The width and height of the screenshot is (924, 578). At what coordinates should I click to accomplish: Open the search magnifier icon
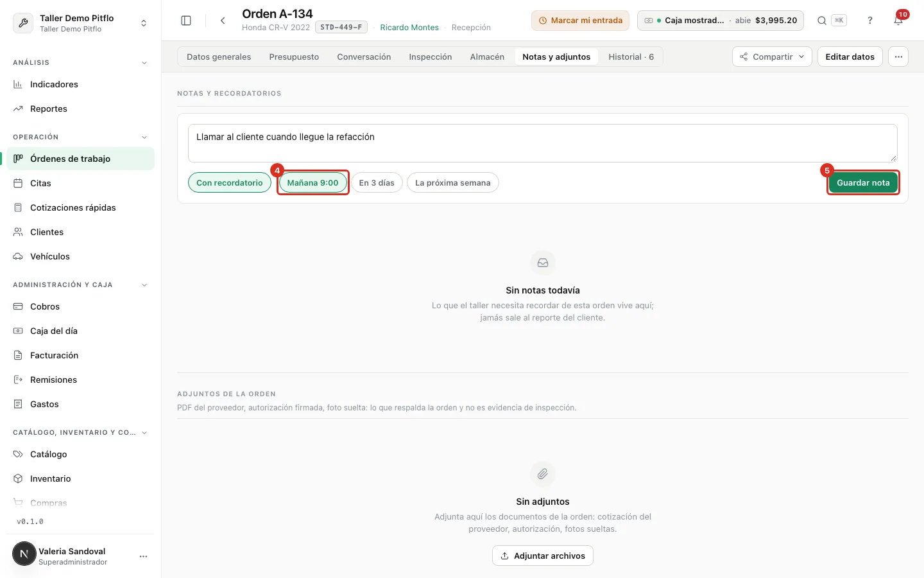pos(821,21)
